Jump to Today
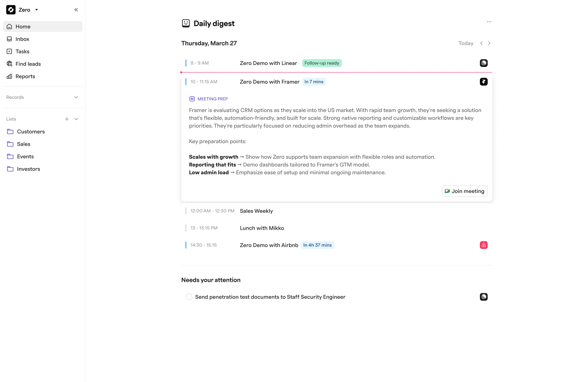Viewport: 588px width, 382px height. 466,43
